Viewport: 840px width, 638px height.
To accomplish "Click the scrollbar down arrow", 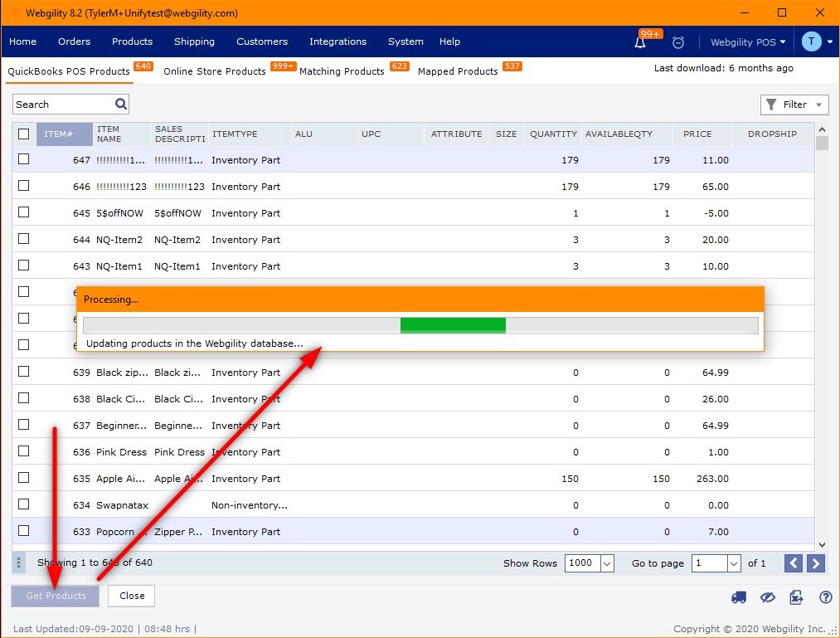I will 822,545.
